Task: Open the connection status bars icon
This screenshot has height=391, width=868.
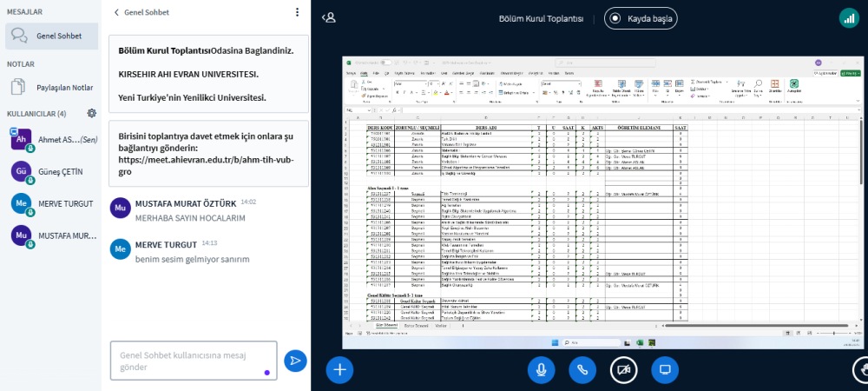Action: pos(847,17)
